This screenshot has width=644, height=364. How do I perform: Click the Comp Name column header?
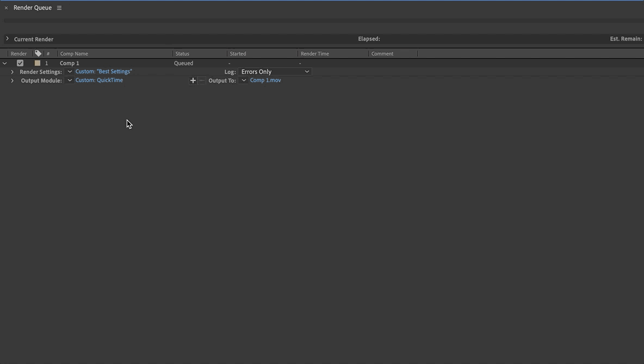pyautogui.click(x=74, y=54)
